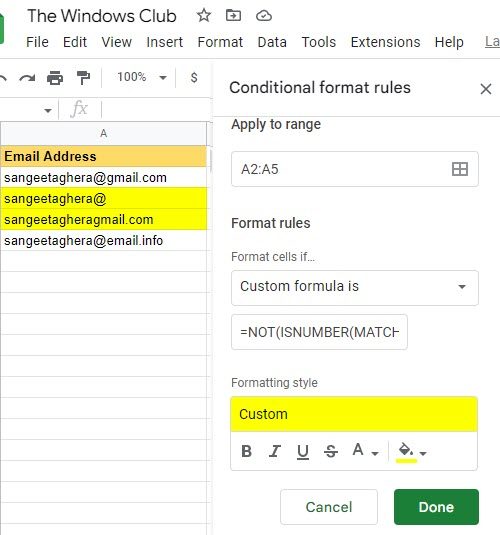
Task: Open the Insert menu
Action: click(x=165, y=42)
